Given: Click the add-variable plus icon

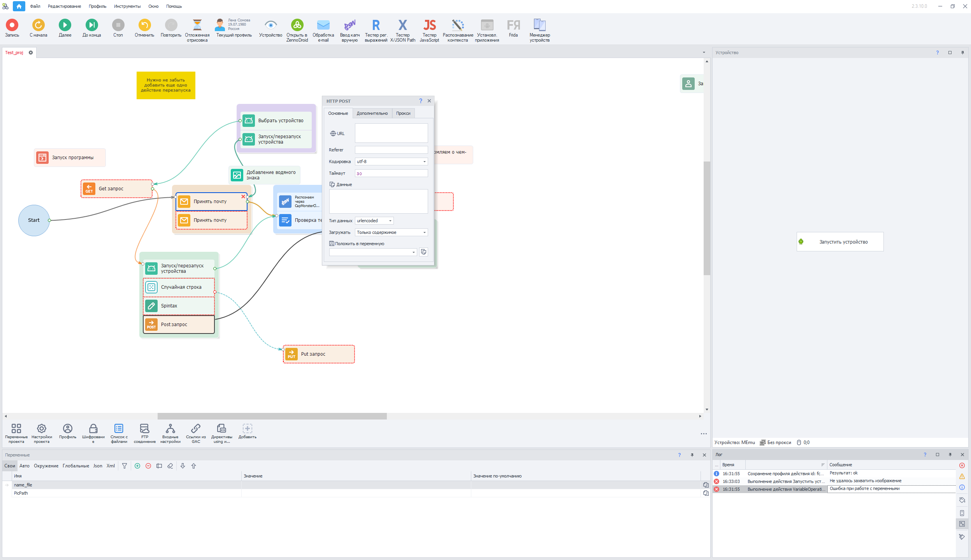Looking at the screenshot, I should (x=137, y=466).
